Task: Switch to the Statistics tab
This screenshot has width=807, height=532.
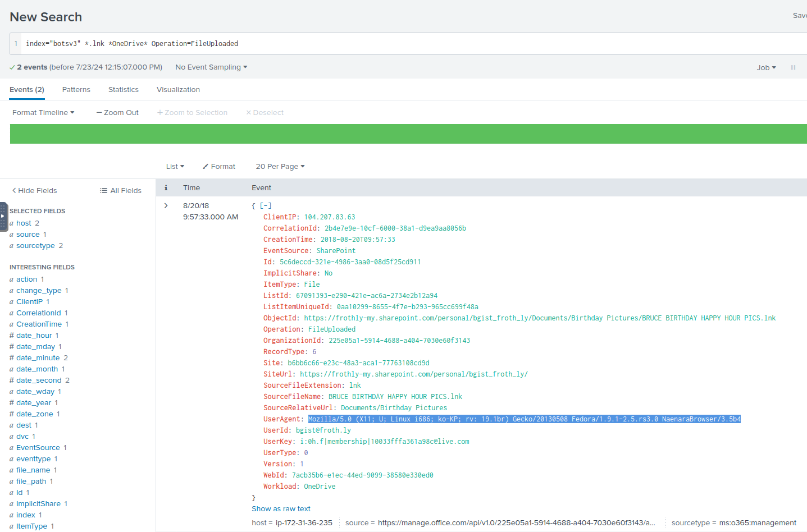Action: (x=124, y=90)
